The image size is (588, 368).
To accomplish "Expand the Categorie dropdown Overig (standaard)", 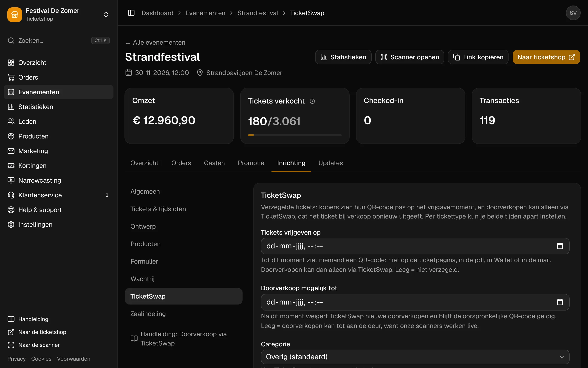I will [415, 357].
